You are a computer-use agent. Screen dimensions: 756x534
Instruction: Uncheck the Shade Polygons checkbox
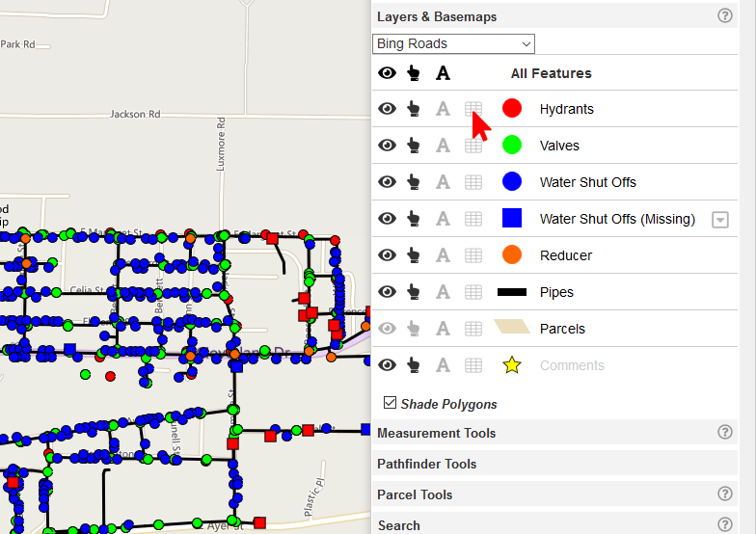click(390, 403)
